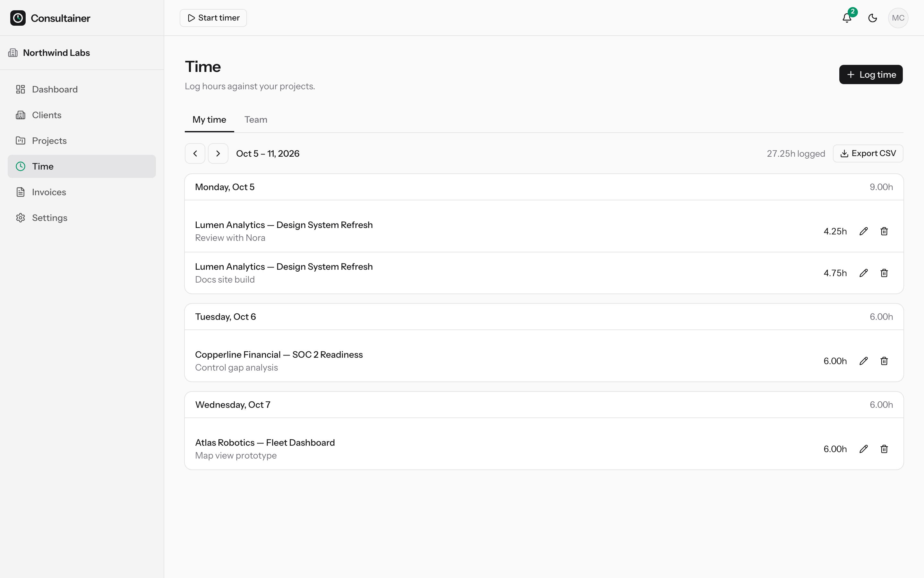
Task: Go to the previous week
Action: pos(195,154)
